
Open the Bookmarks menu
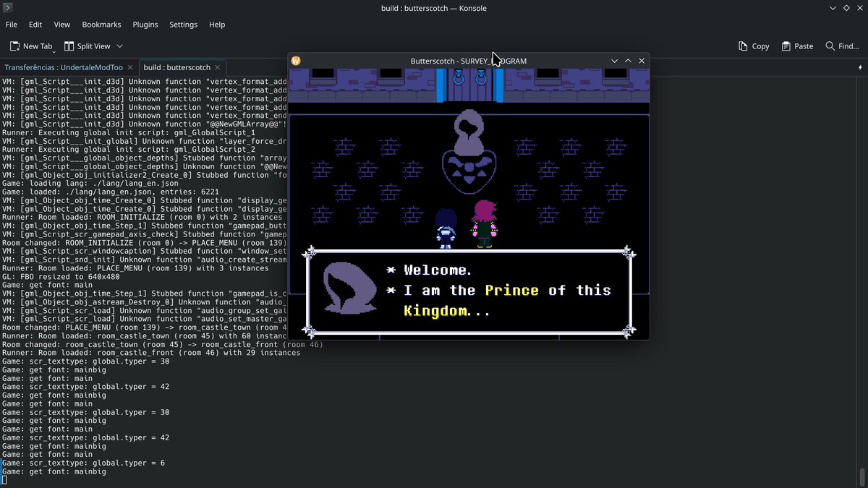[x=101, y=24]
